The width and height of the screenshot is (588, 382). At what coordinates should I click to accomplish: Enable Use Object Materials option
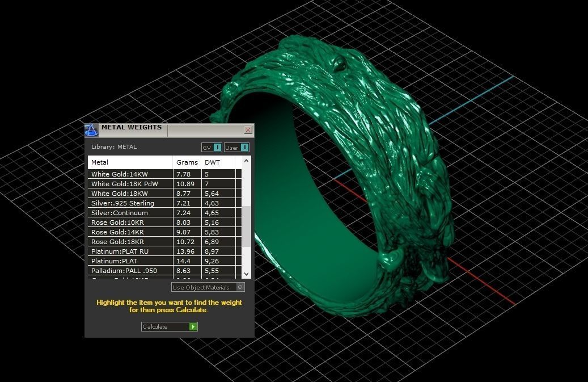pos(208,287)
